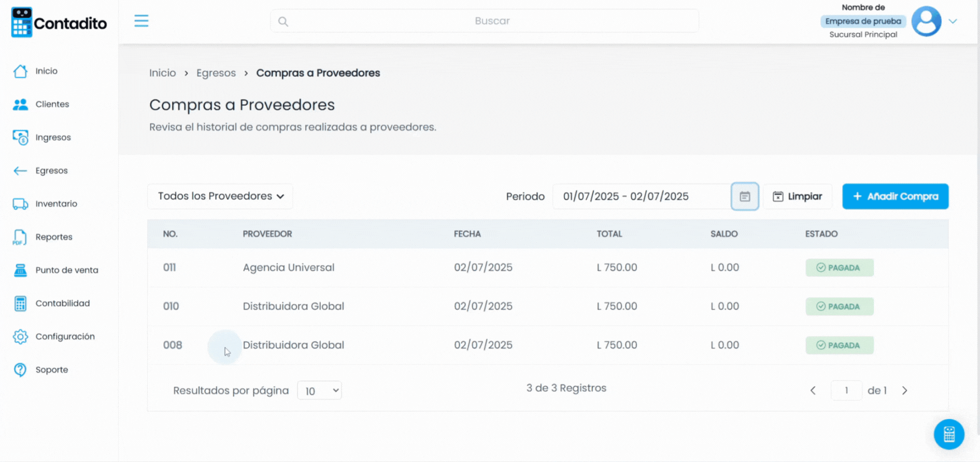Click the Reportes PDF icon
Viewport: 980px width, 462px height.
[20, 237]
